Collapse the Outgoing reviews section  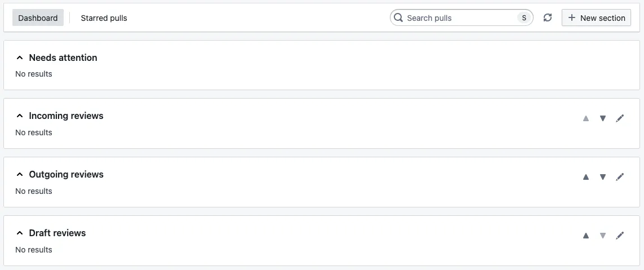coord(20,175)
